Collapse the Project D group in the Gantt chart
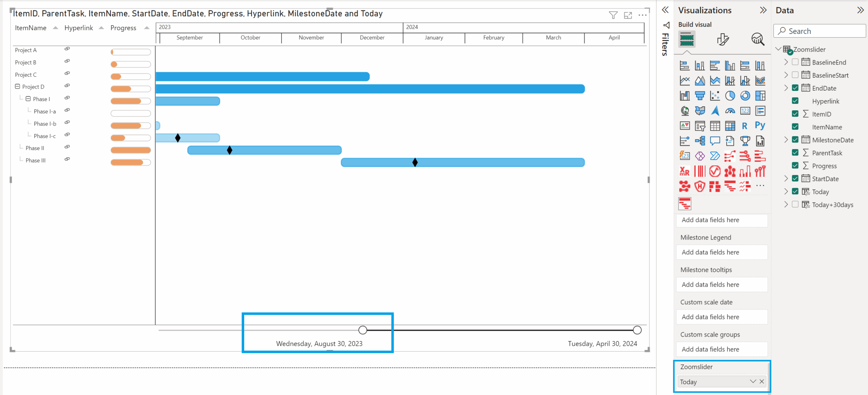Viewport: 868px width, 395px height. click(18, 87)
